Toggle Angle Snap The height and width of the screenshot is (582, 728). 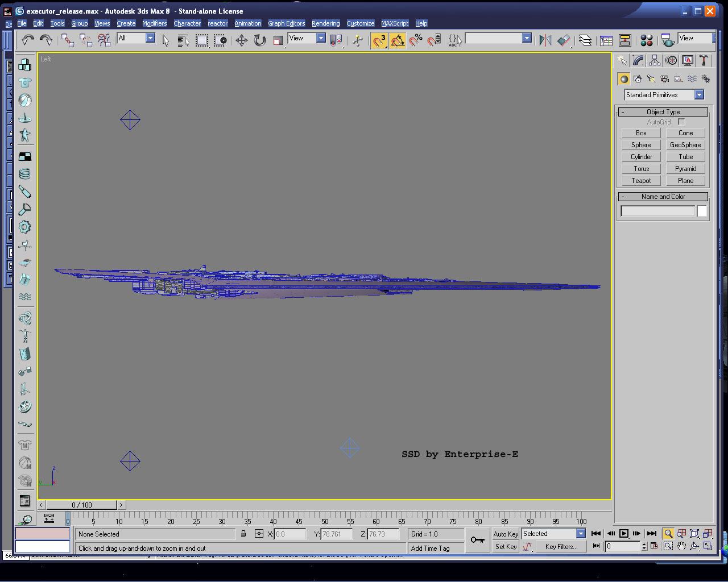[x=398, y=40]
